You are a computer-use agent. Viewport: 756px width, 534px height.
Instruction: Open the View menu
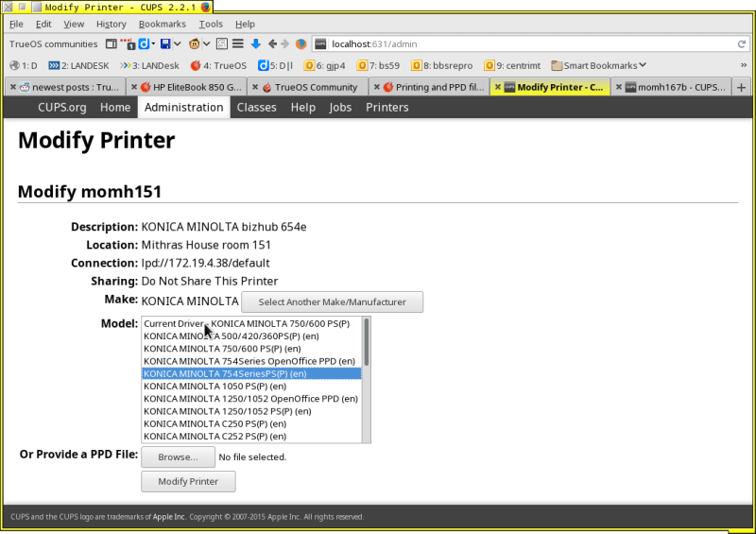(x=74, y=24)
